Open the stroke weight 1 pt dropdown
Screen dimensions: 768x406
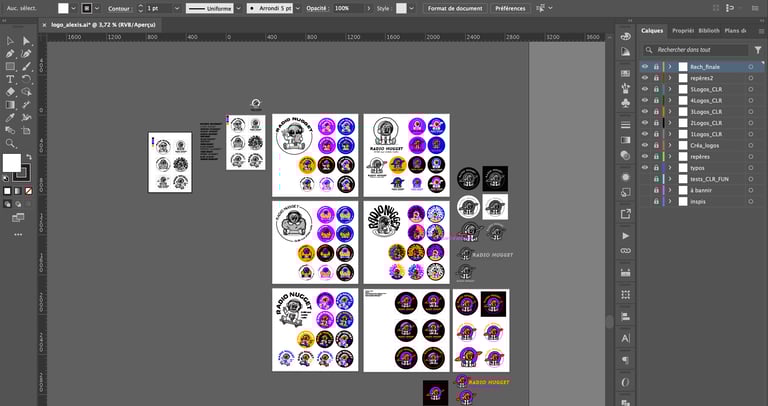point(177,8)
